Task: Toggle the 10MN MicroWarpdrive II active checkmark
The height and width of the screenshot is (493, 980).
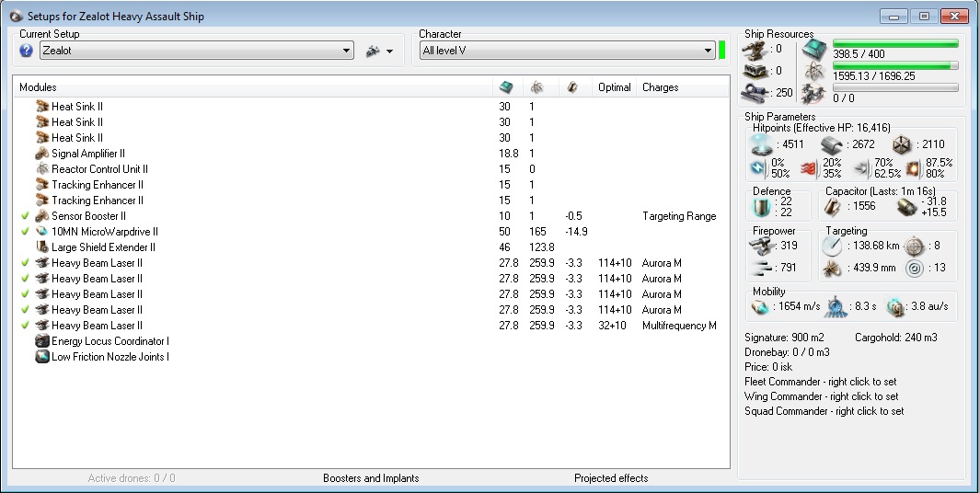Action: click(25, 231)
